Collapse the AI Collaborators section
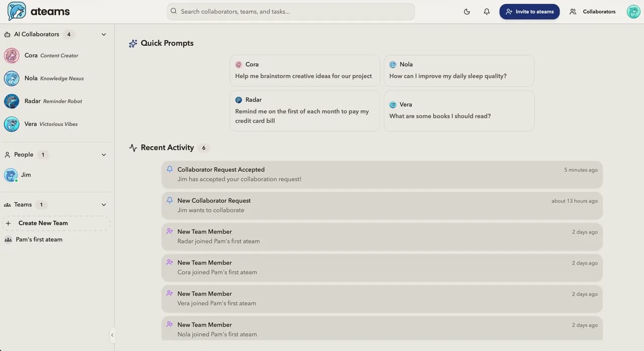The width and height of the screenshot is (644, 351). coord(104,34)
